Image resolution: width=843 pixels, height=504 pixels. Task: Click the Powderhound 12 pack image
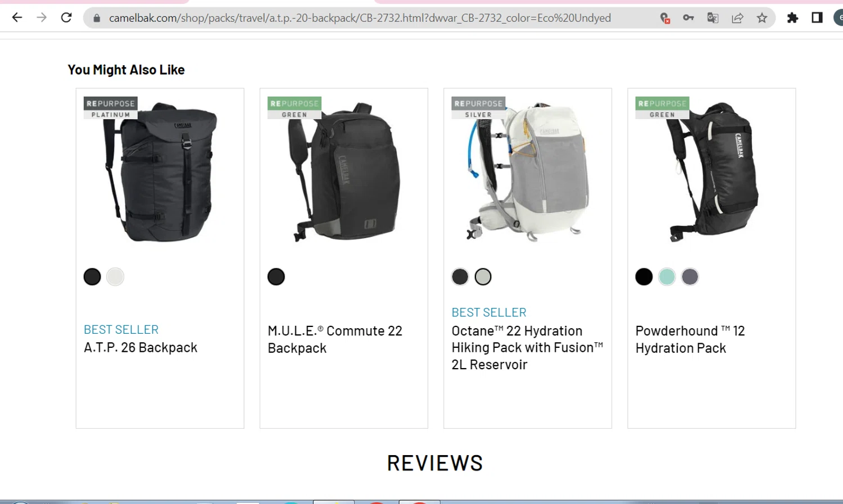[711, 171]
